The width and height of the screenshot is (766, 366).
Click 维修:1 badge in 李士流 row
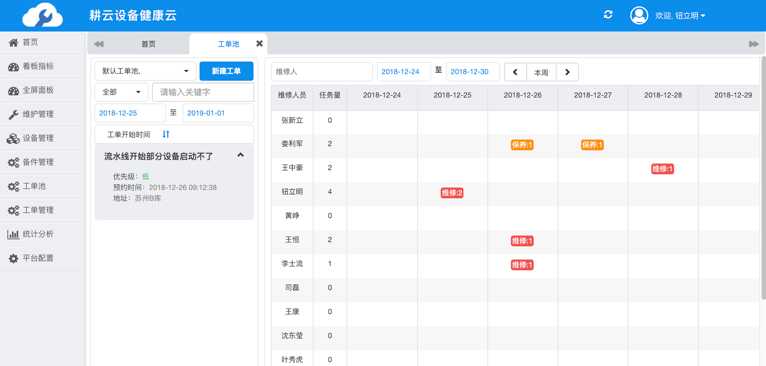click(x=522, y=265)
